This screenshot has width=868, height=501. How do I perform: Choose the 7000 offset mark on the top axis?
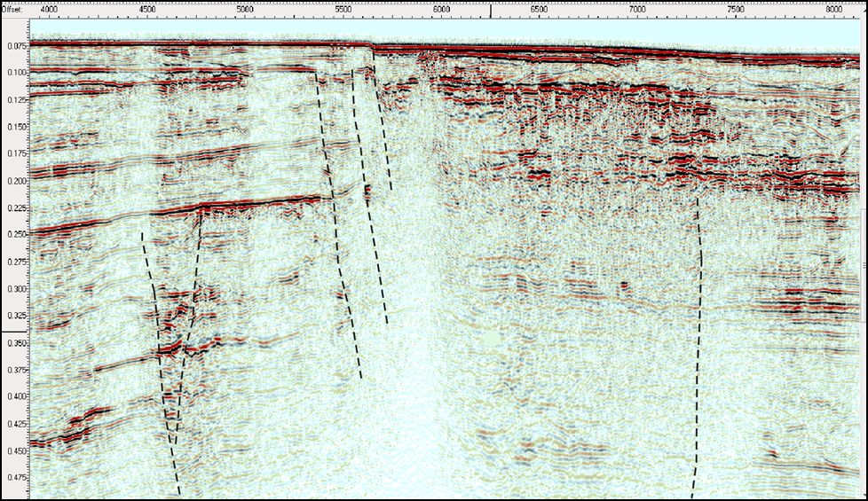pyautogui.click(x=636, y=9)
